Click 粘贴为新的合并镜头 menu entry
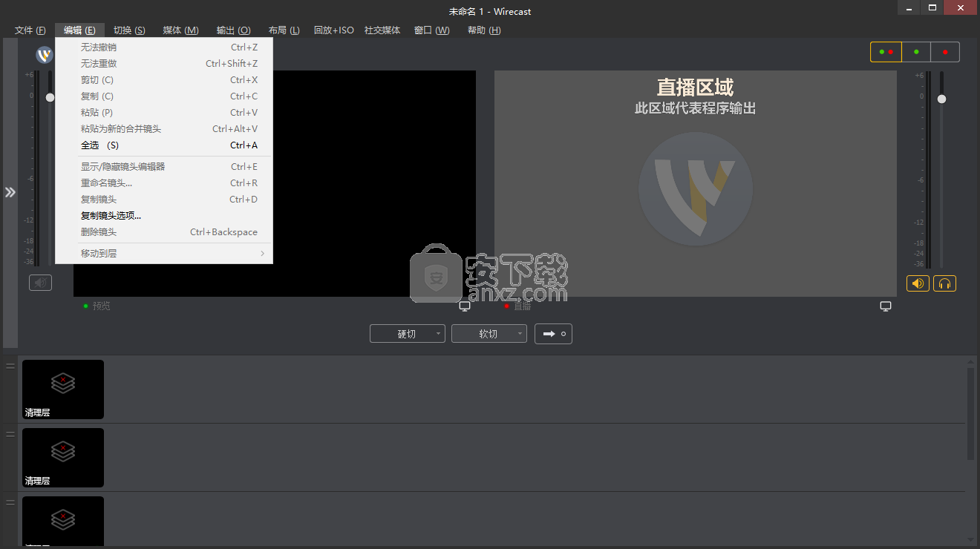Image resolution: width=980 pixels, height=549 pixels. (164, 129)
